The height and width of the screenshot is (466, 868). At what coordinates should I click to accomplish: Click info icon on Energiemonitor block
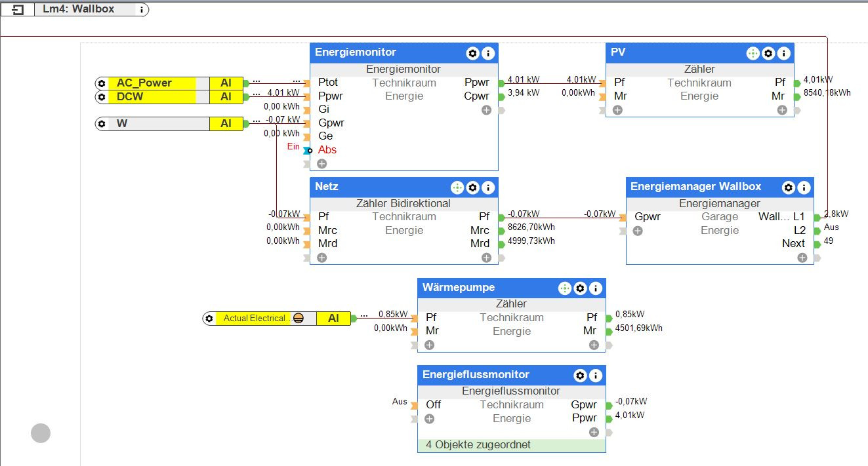[x=488, y=53]
